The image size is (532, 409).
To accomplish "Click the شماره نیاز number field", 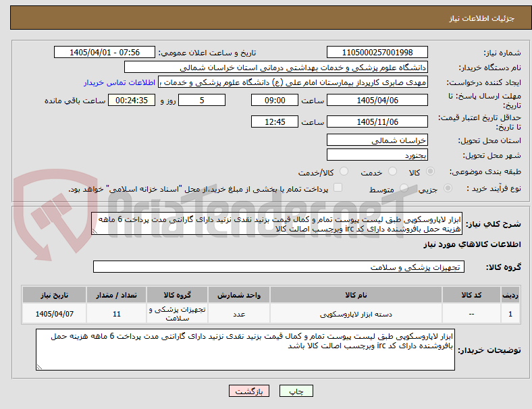I will [x=377, y=52].
